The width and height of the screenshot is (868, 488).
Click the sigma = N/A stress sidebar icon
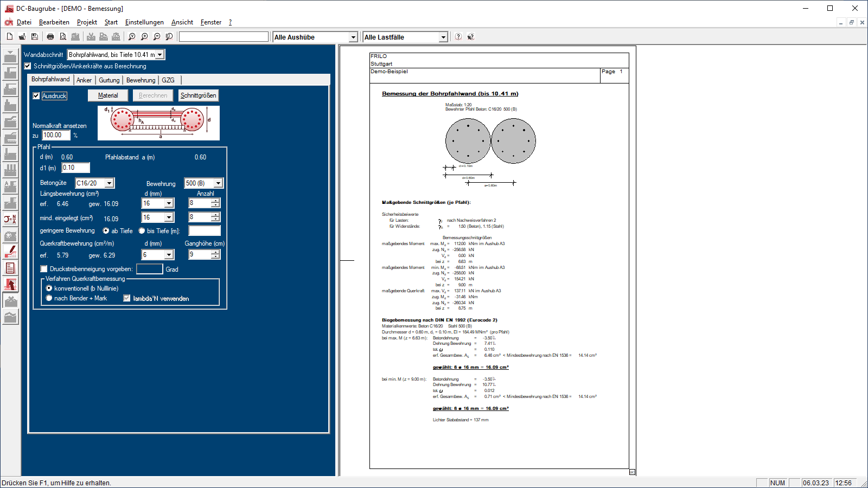[10, 219]
